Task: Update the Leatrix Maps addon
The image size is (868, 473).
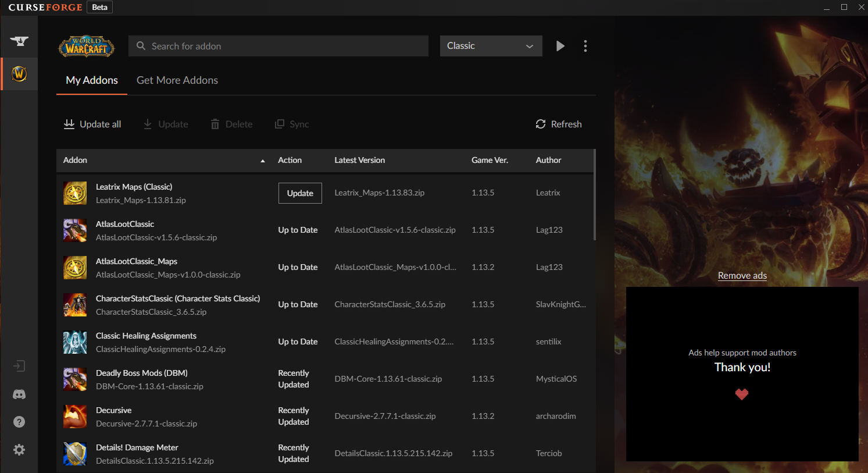Action: 300,193
